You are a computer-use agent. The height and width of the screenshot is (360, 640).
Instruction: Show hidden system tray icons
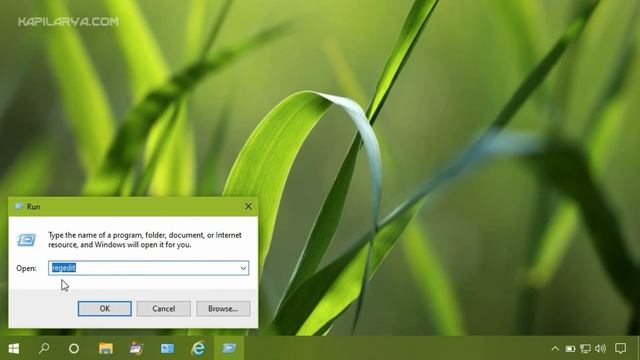coord(555,349)
